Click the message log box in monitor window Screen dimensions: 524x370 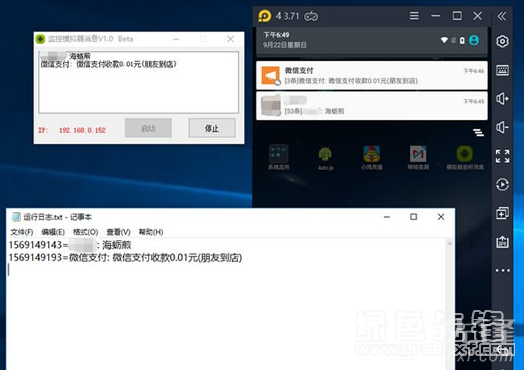click(x=139, y=82)
